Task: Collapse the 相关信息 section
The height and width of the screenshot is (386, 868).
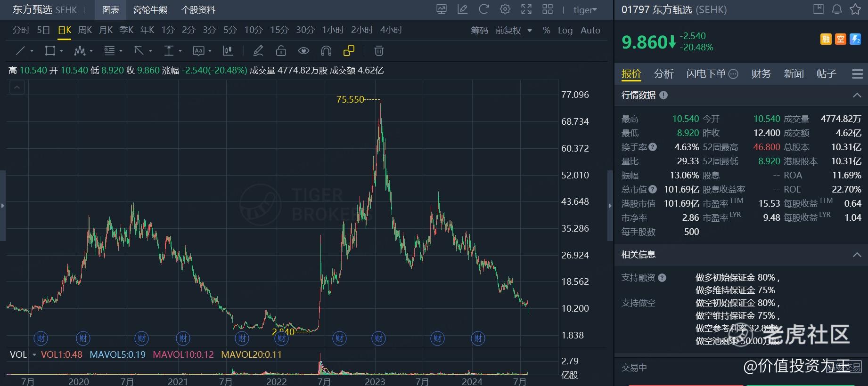Action: pyautogui.click(x=857, y=255)
